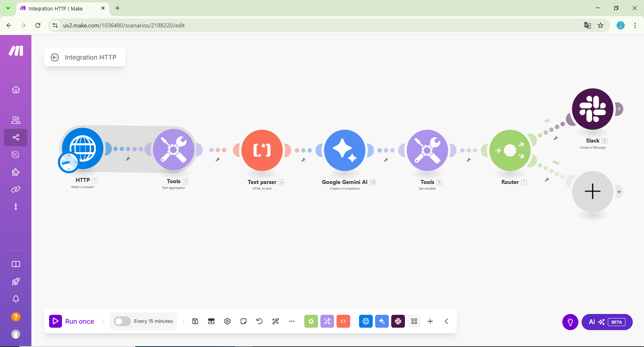This screenshot has height=347, width=644.
Task: Open the rocket What's new icon
Action: (x=16, y=282)
